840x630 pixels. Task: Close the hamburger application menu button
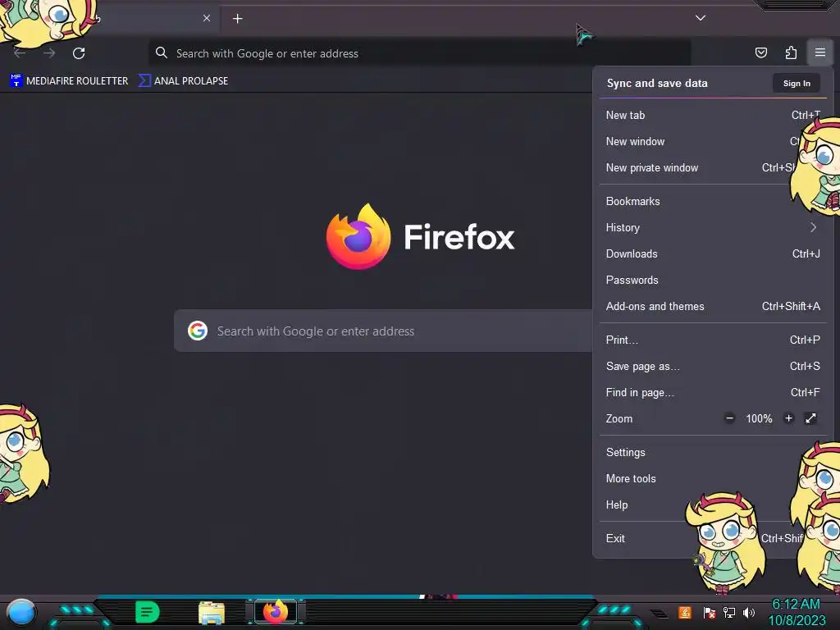[x=819, y=52]
